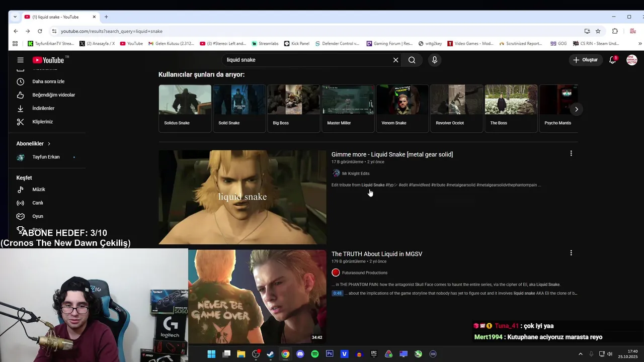This screenshot has height=362, width=644.
Task: Play the Never Be Game Over thumbnail
Action: tap(258, 297)
